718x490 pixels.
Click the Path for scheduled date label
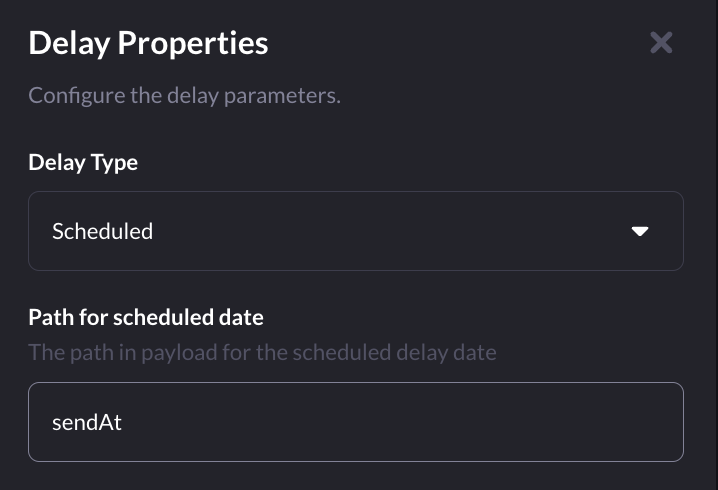pyautogui.click(x=146, y=317)
